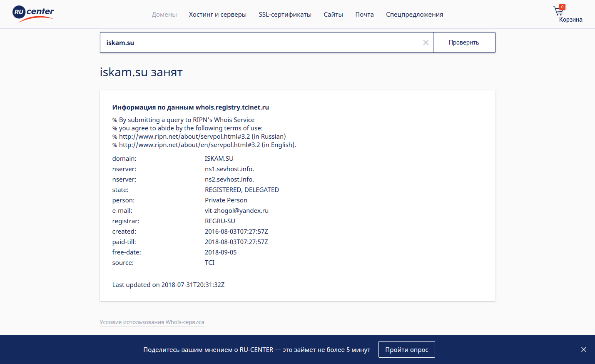The image size is (595, 364).
Task: Open the Домены menu
Action: 164,15
